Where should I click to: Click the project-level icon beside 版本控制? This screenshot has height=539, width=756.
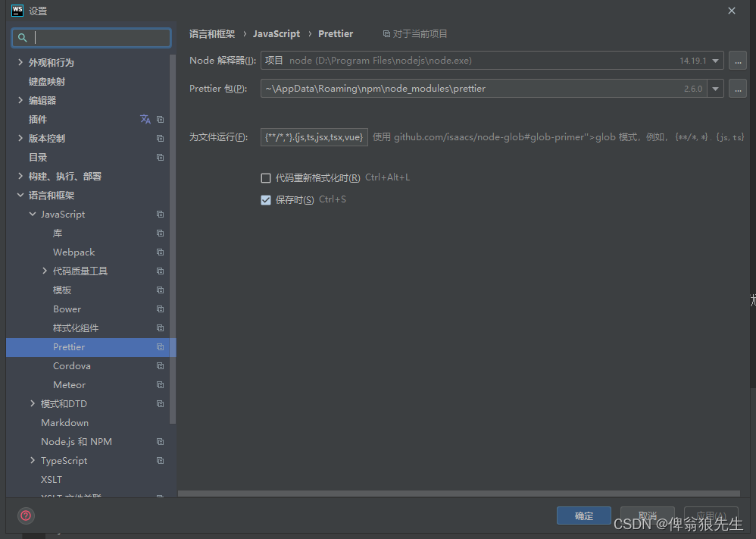(x=160, y=139)
